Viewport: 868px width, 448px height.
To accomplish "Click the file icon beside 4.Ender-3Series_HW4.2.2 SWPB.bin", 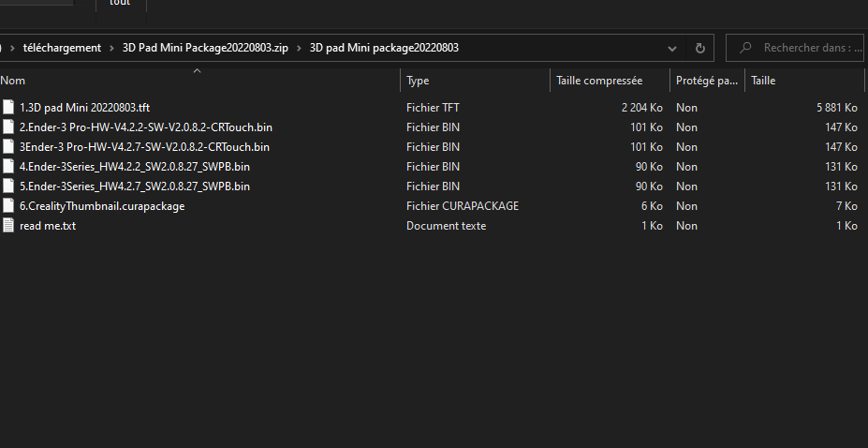I will click(x=8, y=167).
